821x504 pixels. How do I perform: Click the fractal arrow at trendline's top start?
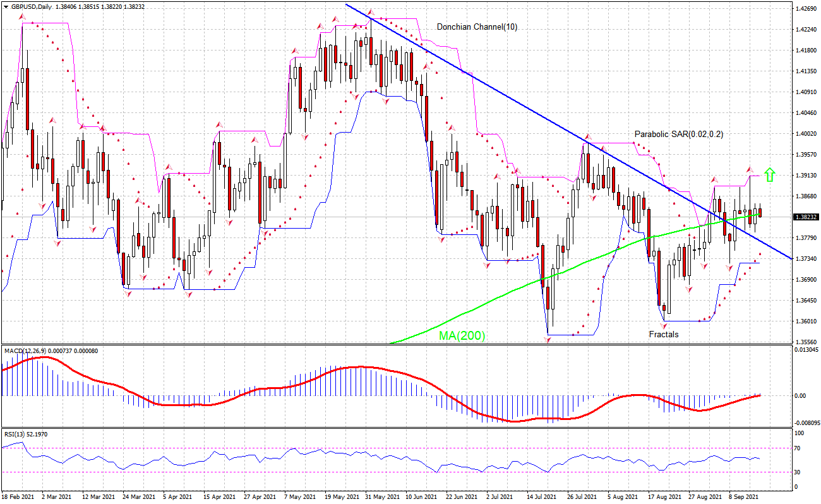point(371,12)
